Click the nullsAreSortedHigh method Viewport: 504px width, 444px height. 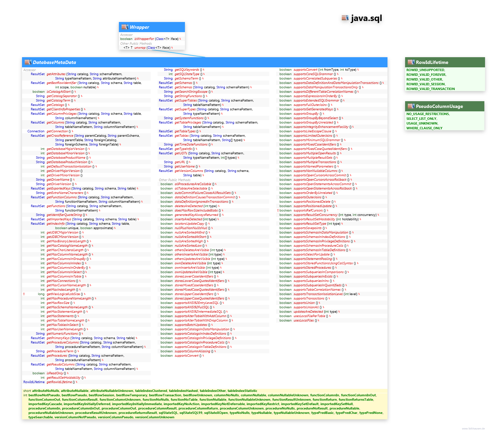pyautogui.click(x=189, y=241)
